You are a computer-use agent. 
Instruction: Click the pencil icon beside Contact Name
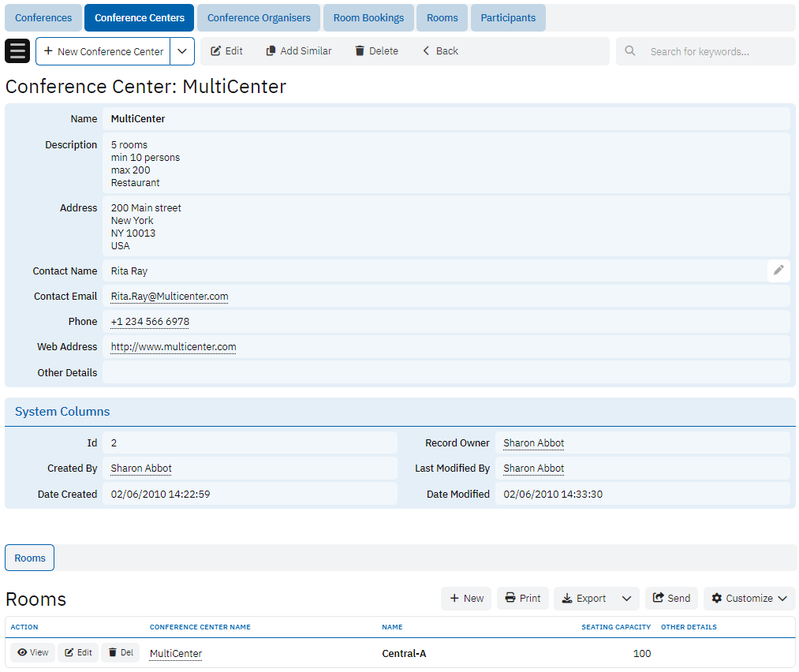(x=778, y=271)
